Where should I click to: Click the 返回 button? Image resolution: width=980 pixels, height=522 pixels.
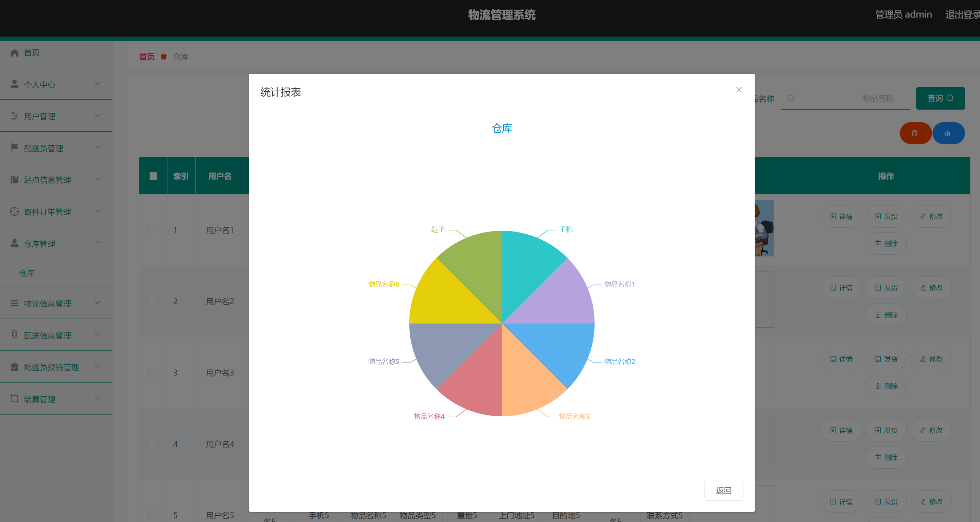point(723,490)
